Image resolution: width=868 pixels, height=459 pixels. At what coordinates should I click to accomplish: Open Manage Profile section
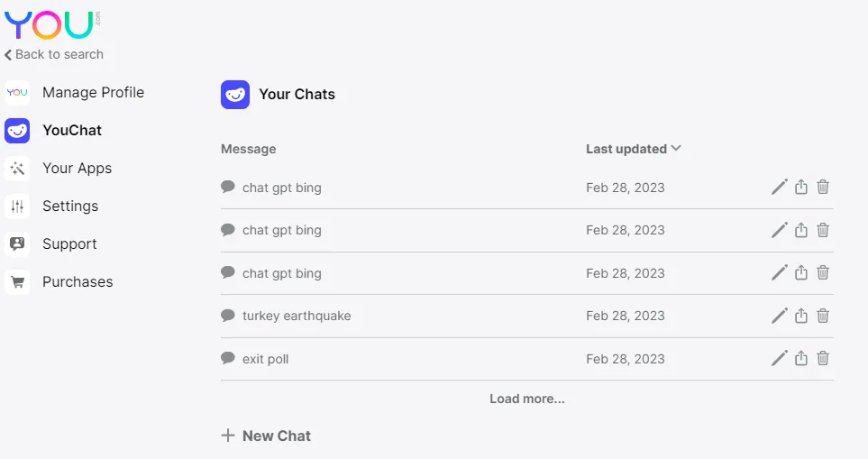pos(75,93)
